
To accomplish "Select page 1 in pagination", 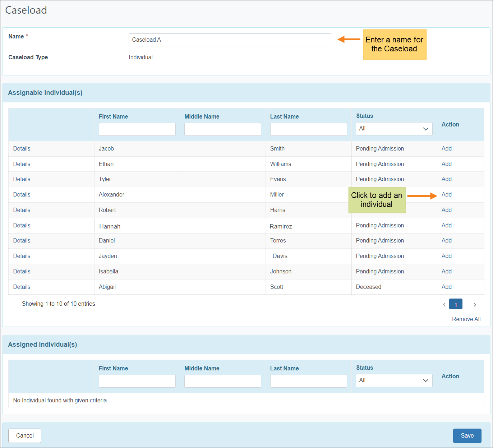I will pos(456,305).
